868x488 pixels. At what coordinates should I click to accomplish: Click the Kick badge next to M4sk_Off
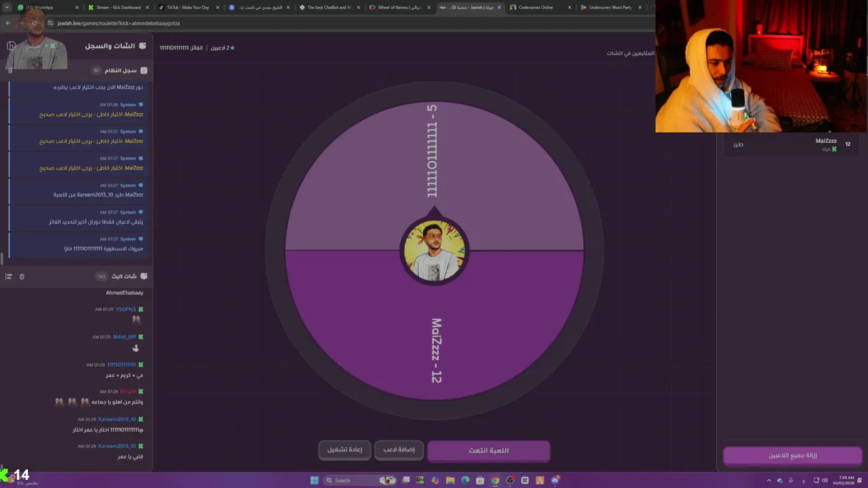(x=141, y=337)
